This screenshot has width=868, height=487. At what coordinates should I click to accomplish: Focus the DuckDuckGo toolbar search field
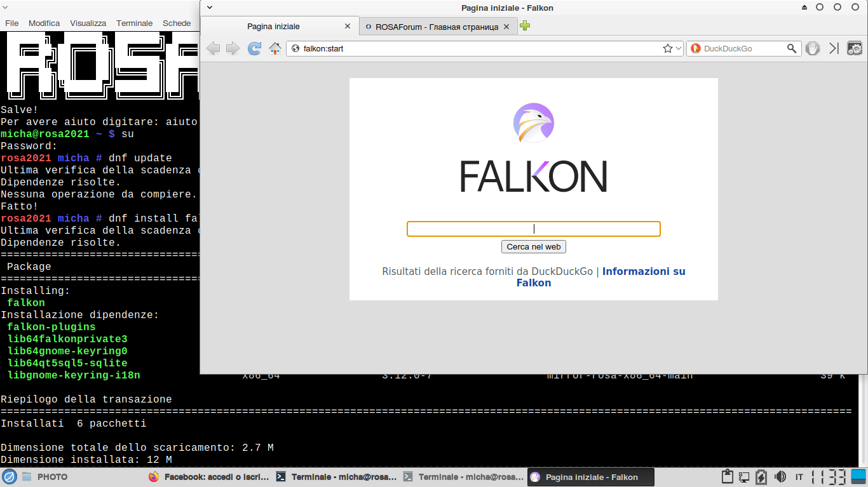point(743,48)
